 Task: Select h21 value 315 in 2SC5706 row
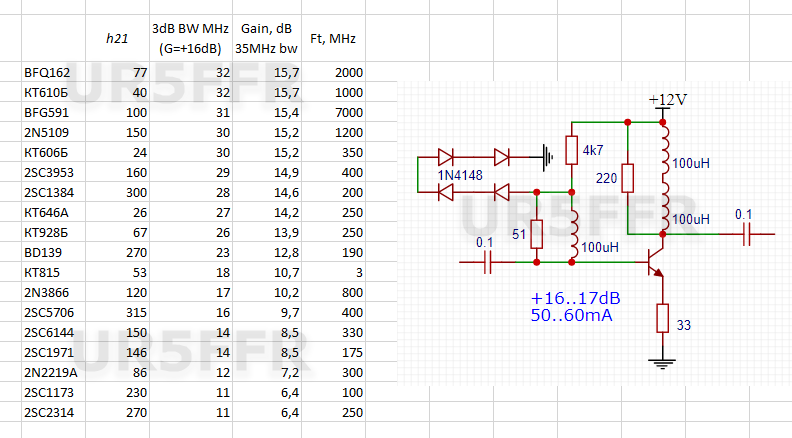tap(118, 312)
